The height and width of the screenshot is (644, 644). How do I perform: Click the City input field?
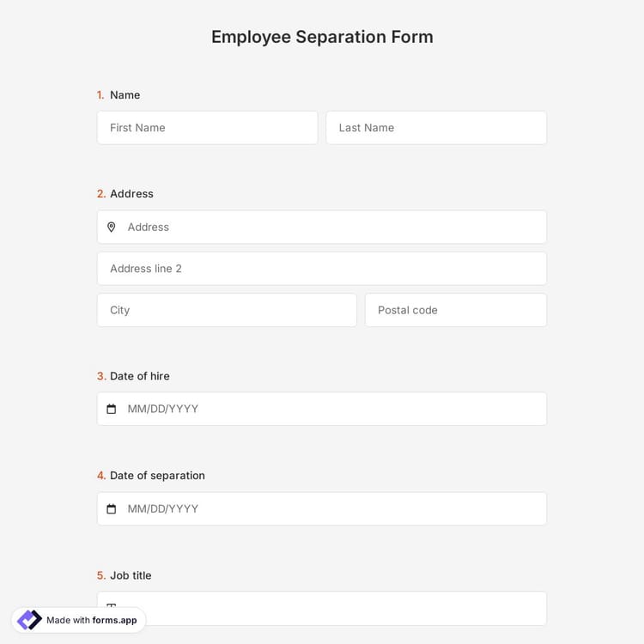(227, 310)
